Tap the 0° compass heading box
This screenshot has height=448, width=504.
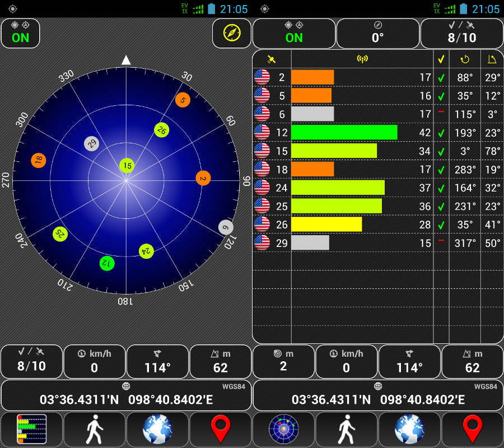click(378, 34)
